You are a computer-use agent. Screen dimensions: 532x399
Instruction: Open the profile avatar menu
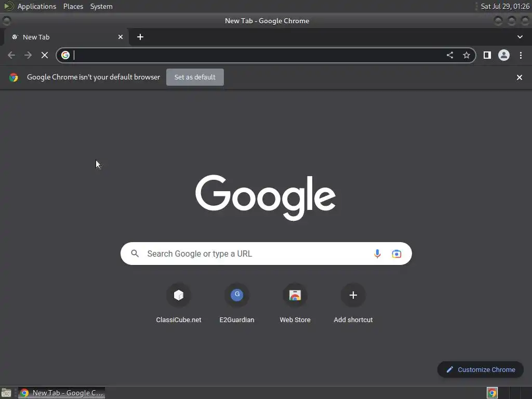click(x=504, y=55)
